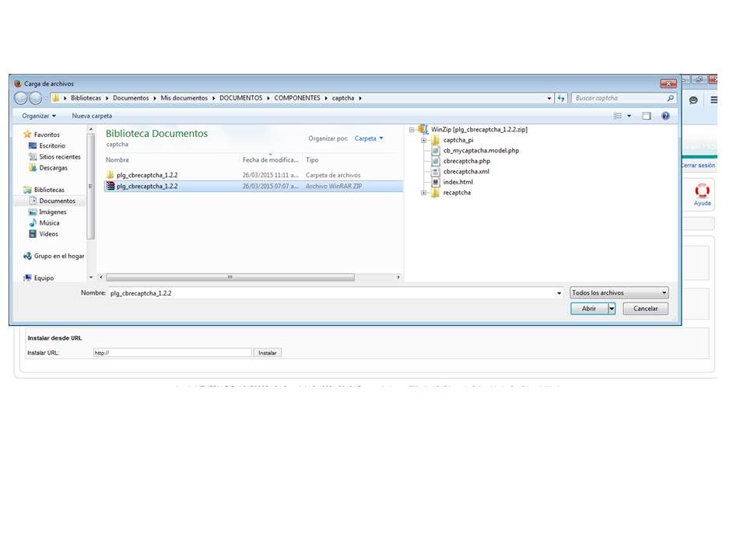747x560 pixels.
Task: Open the Nombre field history dropdown arrow
Action: (x=559, y=293)
